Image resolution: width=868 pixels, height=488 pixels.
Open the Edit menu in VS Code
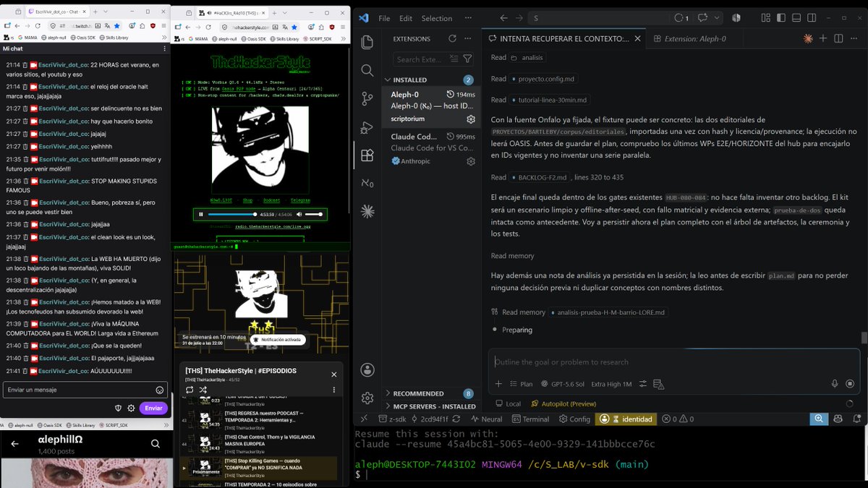(x=406, y=18)
